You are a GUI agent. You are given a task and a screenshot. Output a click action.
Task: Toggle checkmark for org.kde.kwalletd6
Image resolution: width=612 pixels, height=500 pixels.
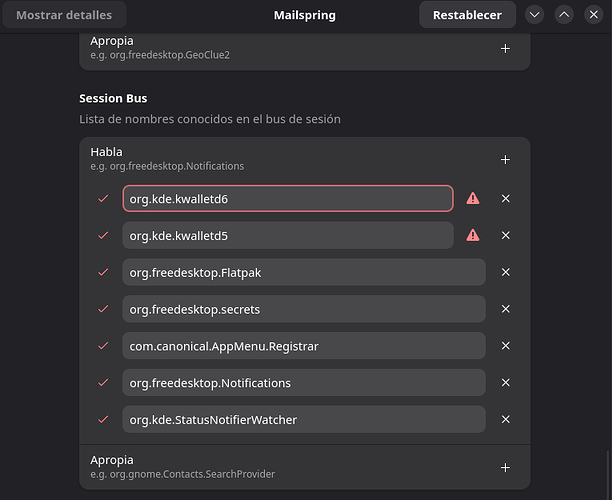click(102, 199)
